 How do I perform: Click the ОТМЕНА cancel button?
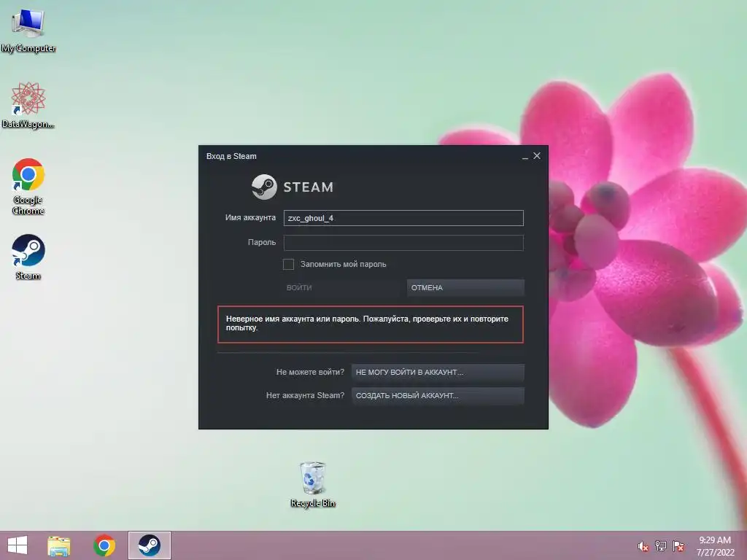[465, 287]
